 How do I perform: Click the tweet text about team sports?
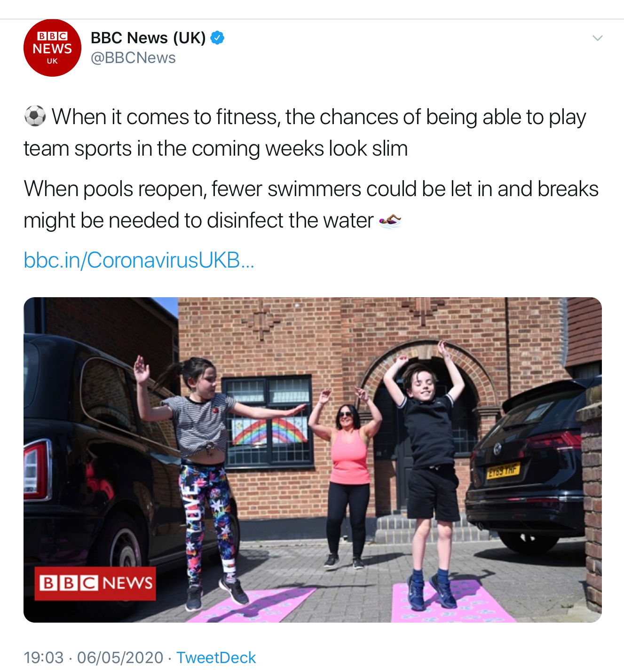point(305,133)
